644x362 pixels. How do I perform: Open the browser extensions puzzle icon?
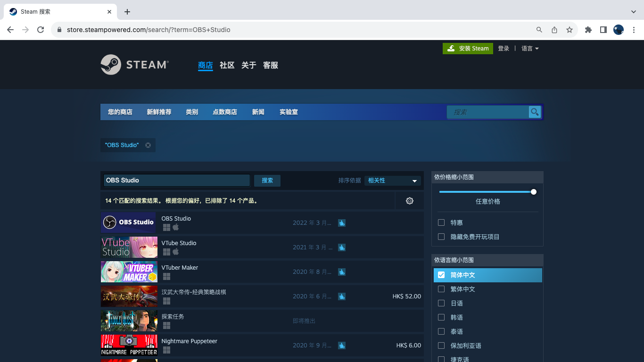click(x=588, y=30)
